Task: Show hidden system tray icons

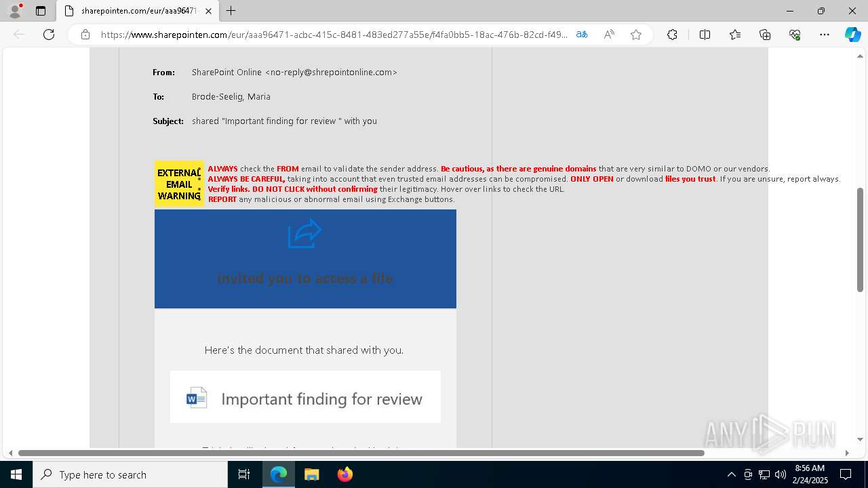Action: point(731,474)
